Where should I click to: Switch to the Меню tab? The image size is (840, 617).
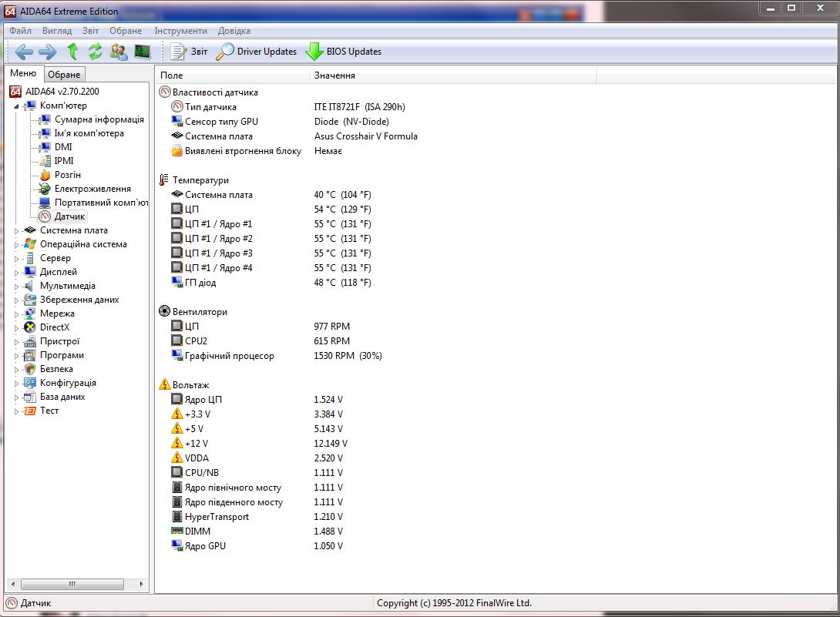pos(23,73)
